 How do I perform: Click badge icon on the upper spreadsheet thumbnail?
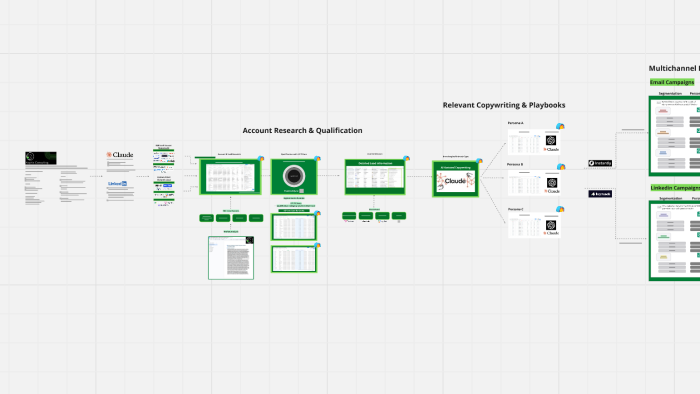(317, 214)
